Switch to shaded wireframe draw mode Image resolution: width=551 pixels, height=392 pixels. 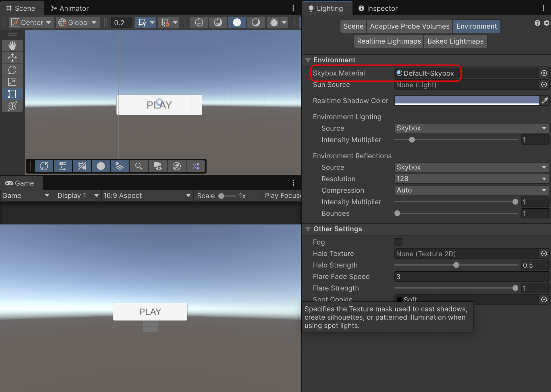pyautogui.click(x=218, y=22)
